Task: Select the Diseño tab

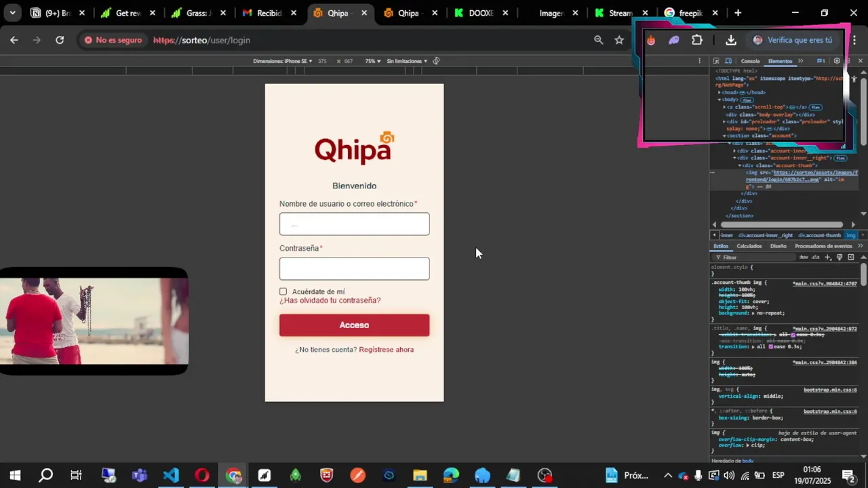Action: point(778,246)
